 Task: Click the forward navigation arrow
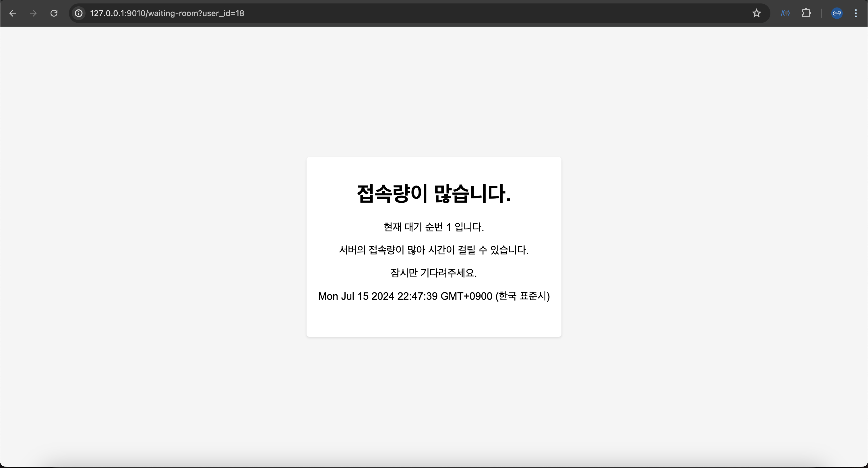33,13
